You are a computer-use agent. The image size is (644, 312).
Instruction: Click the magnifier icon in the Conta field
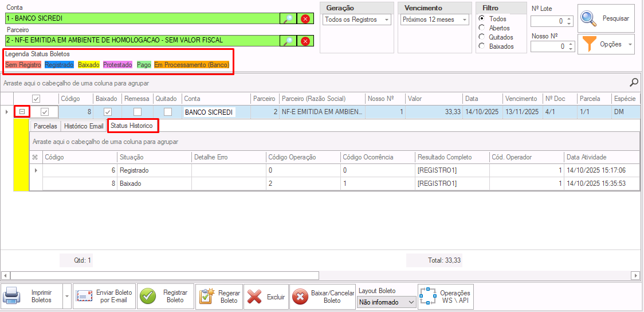[x=288, y=18]
